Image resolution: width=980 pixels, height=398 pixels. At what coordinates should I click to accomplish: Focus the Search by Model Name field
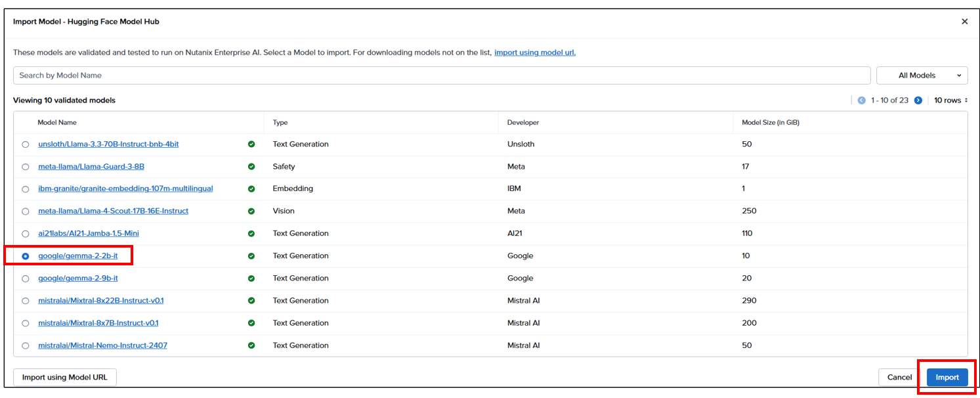[x=441, y=76]
